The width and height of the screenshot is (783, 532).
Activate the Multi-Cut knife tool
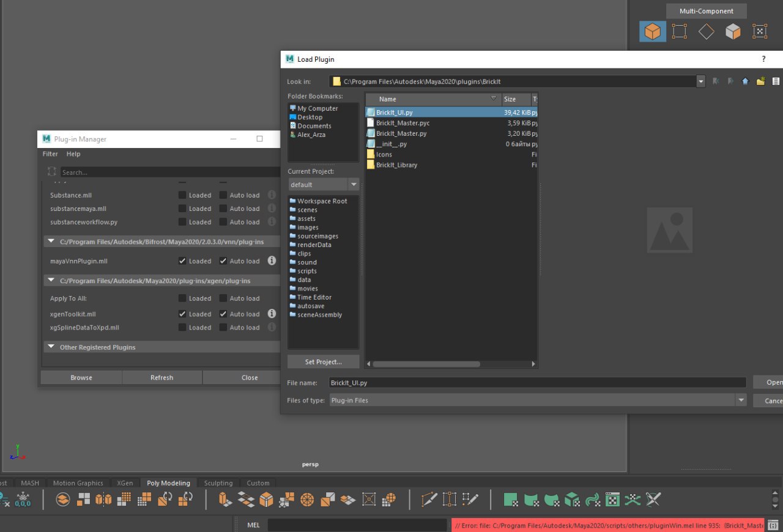coord(429,499)
